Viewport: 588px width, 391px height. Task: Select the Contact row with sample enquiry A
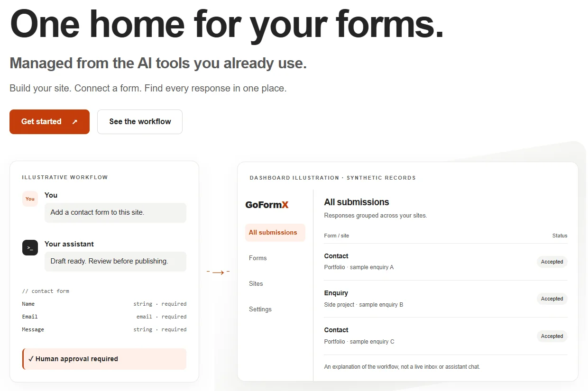coord(446,262)
